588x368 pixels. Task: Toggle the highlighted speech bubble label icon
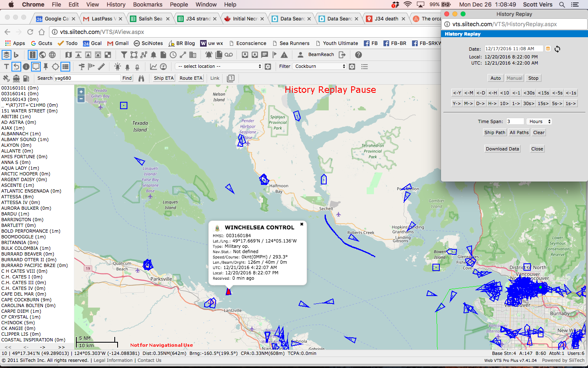pyautogui.click(x=36, y=66)
